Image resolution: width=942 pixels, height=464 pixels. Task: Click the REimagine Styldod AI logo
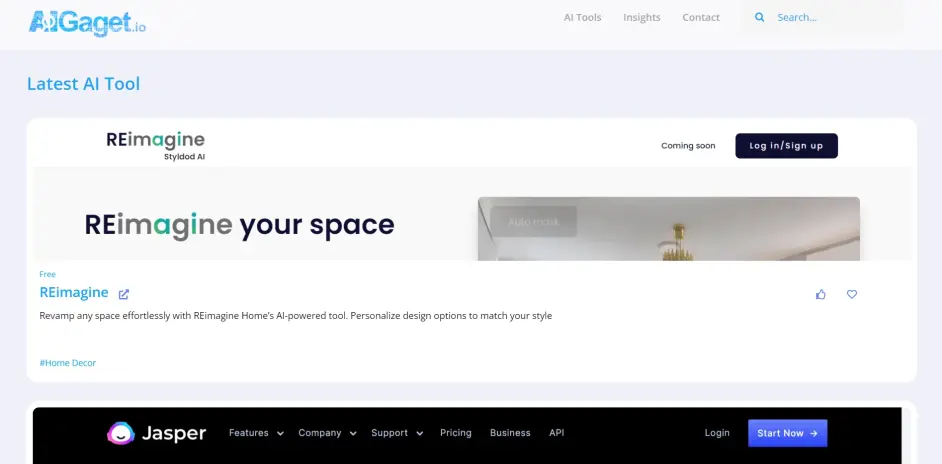pyautogui.click(x=156, y=146)
